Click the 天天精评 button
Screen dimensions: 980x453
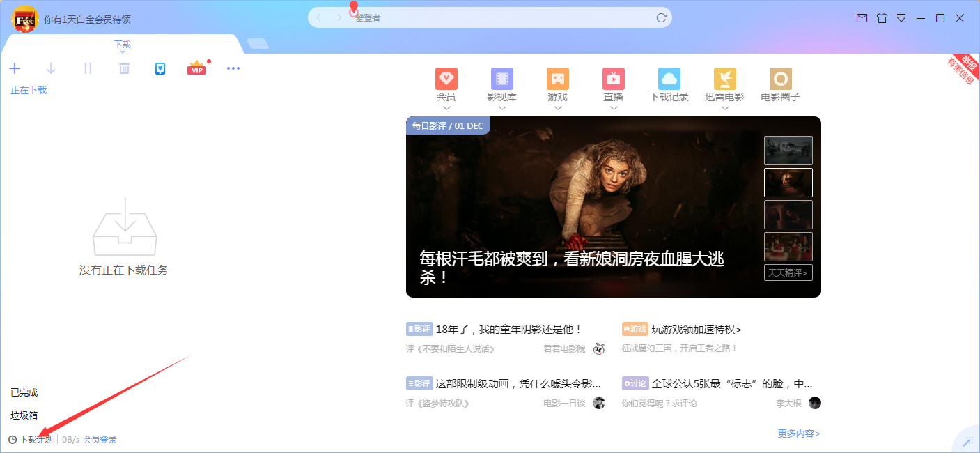tap(788, 272)
